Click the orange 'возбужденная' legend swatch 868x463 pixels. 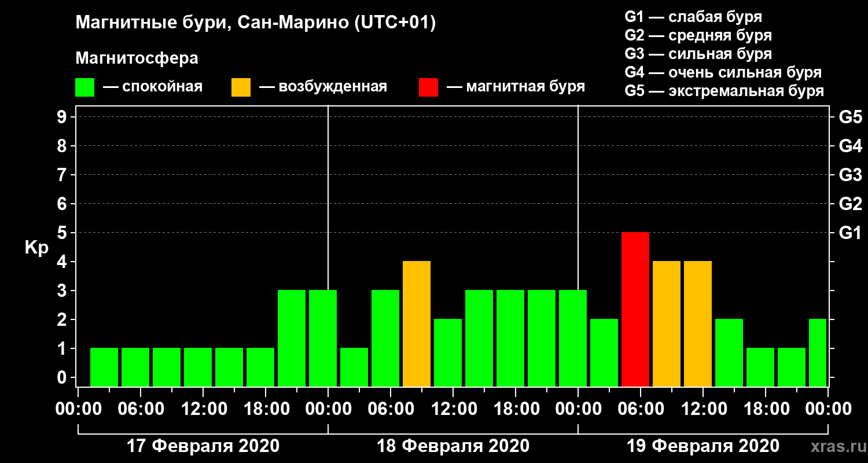tap(241, 87)
